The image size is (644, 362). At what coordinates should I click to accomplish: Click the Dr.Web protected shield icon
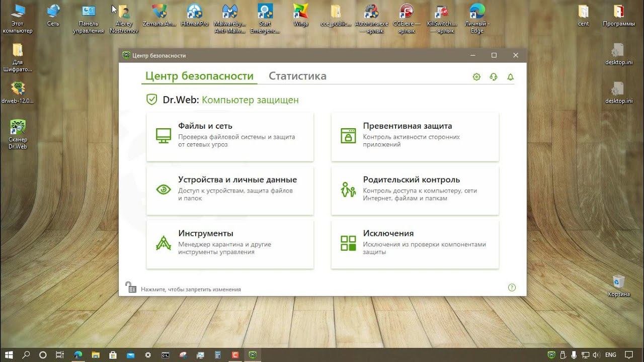tap(151, 100)
